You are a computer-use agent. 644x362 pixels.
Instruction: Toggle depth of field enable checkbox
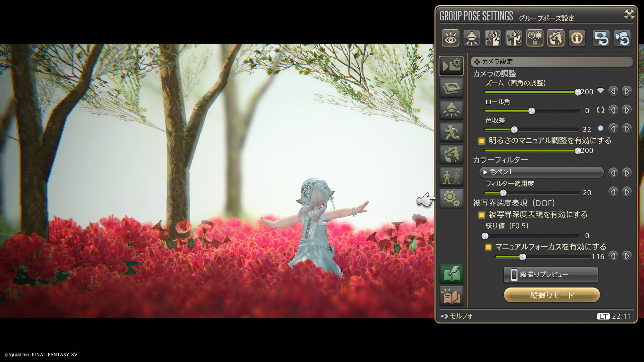coord(481,215)
